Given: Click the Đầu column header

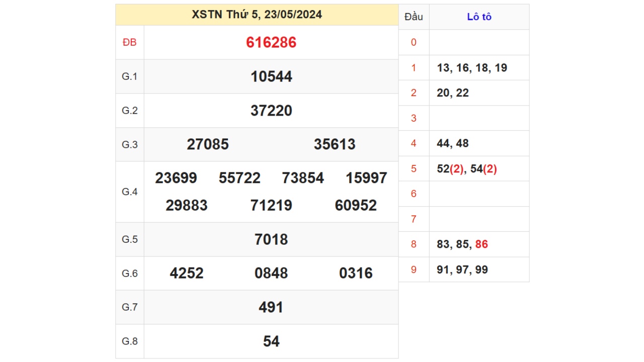Looking at the screenshot, I should point(414,17).
